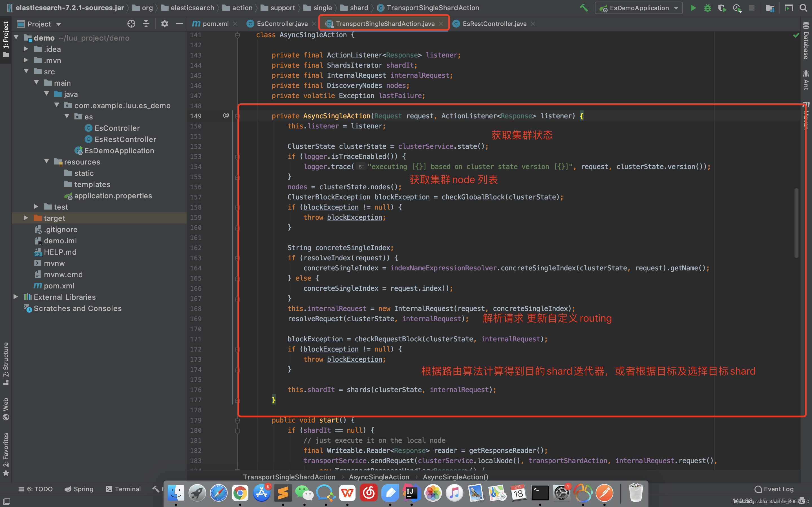Viewport: 812px width, 507px height.
Task: Open Project panel gear settings
Action: click(164, 24)
